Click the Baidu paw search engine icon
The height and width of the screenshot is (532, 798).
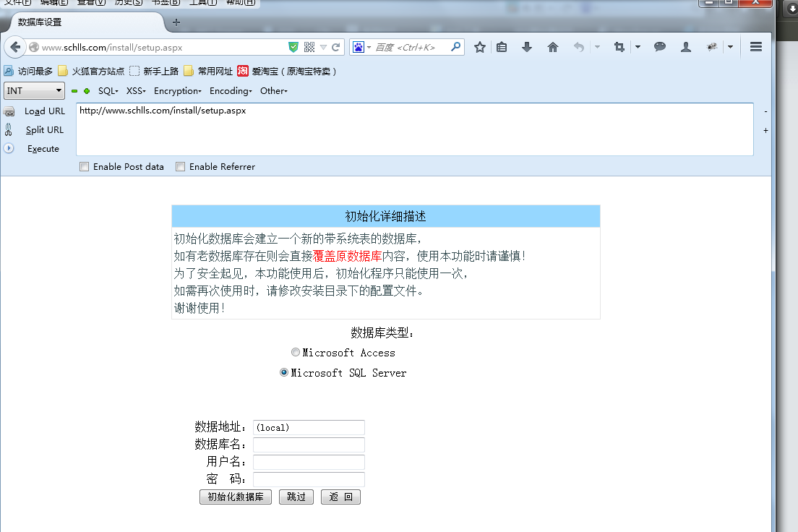point(359,48)
